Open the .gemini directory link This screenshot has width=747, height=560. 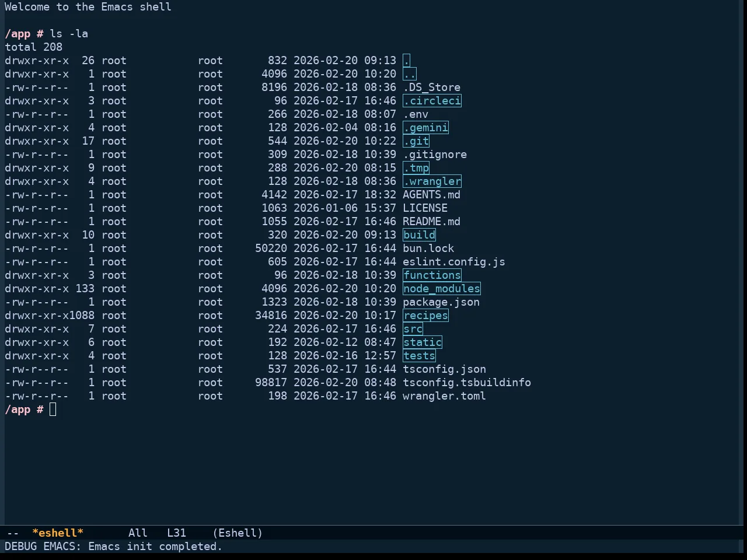pos(425,128)
